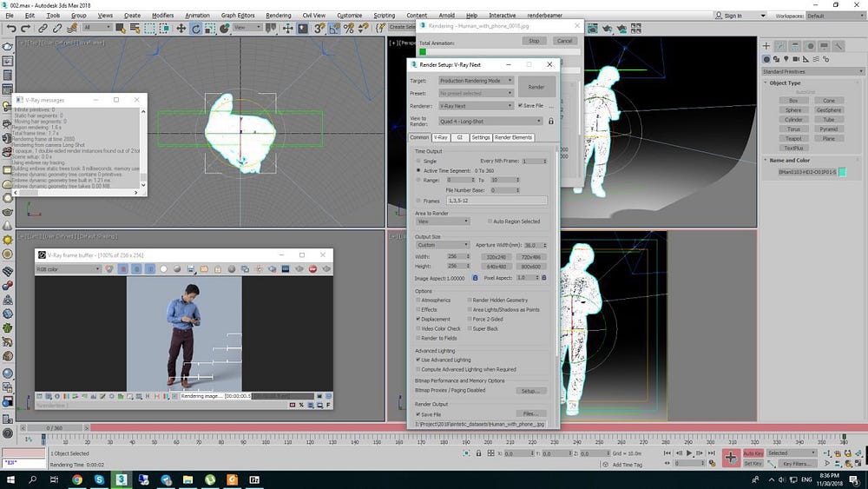Expand the Output Size Custom dropdown
This screenshot has height=489, width=868.
[x=442, y=245]
